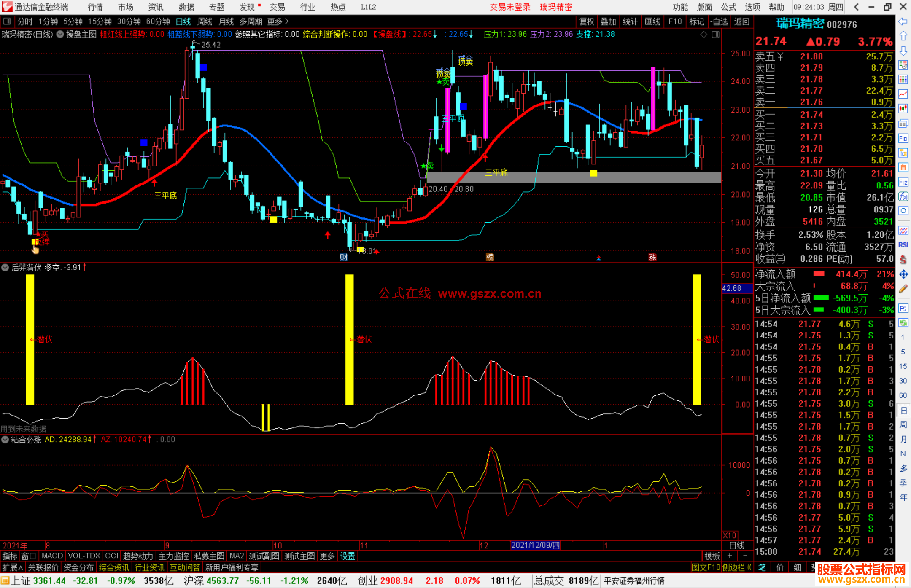Open the candlestick chart icon in sidebar

903,109
